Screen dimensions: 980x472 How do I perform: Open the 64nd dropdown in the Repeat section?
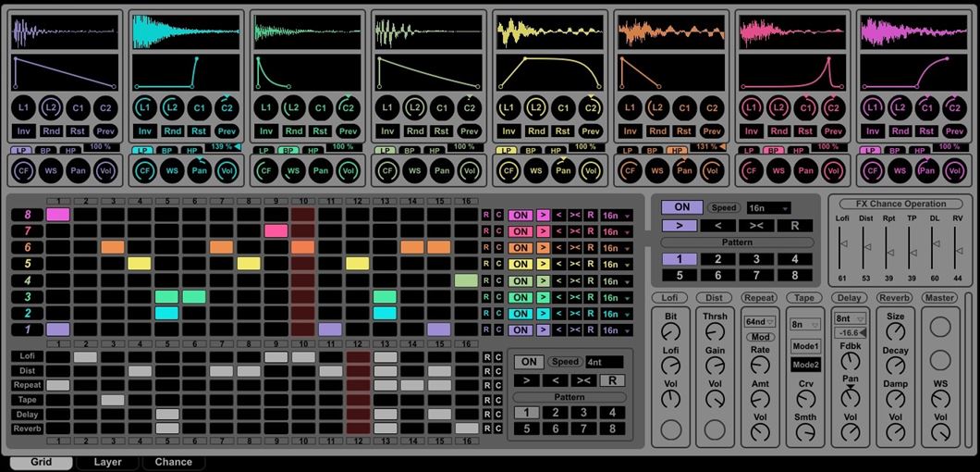758,322
